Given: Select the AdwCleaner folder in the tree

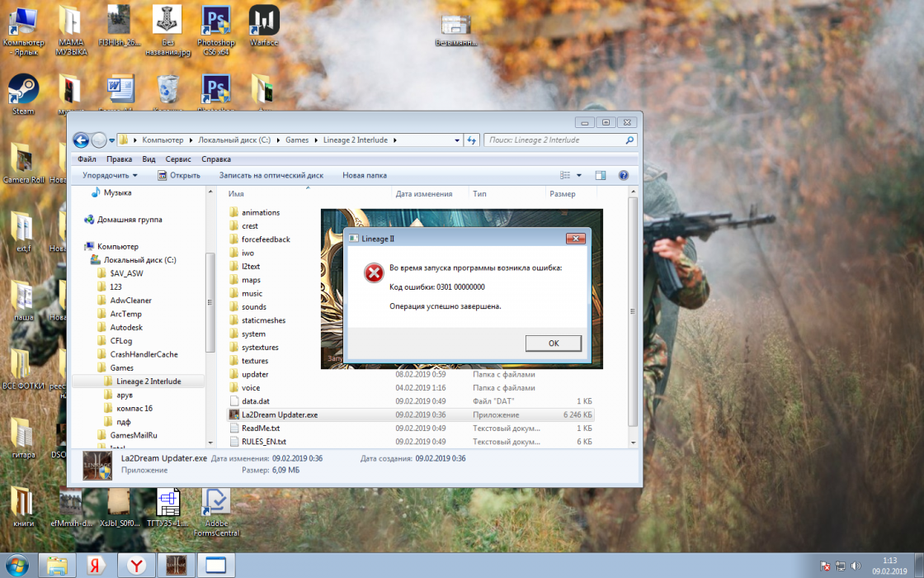Looking at the screenshot, I should point(130,301).
